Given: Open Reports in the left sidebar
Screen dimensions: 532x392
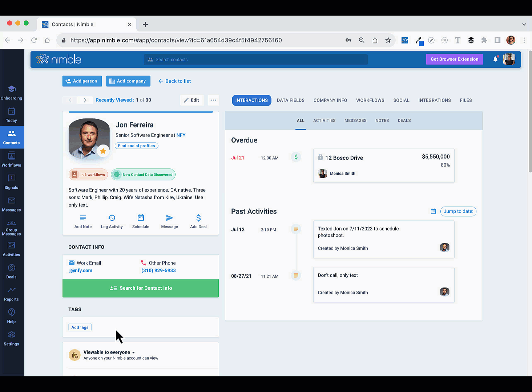Looking at the screenshot, I should (x=11, y=294).
